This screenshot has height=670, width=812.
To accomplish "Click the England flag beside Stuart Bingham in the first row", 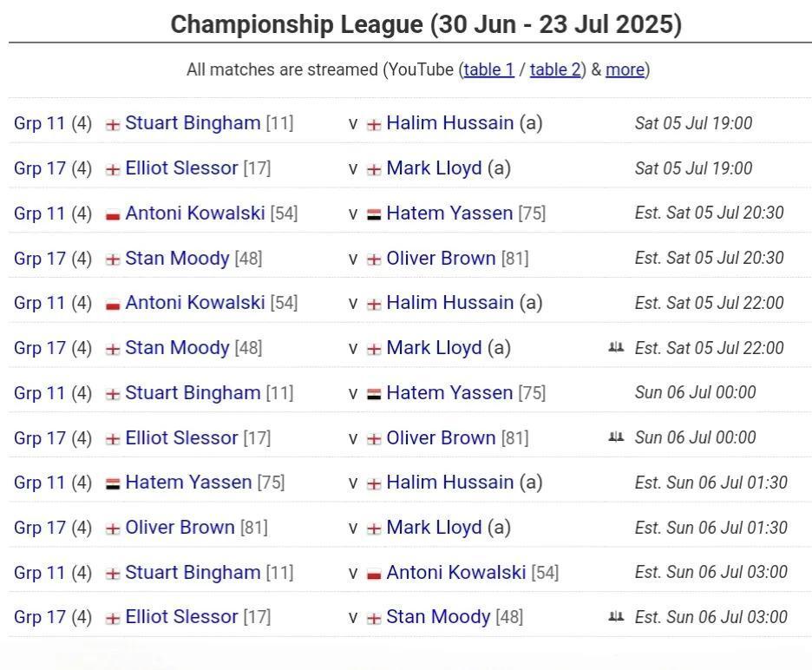I will coord(113,124).
